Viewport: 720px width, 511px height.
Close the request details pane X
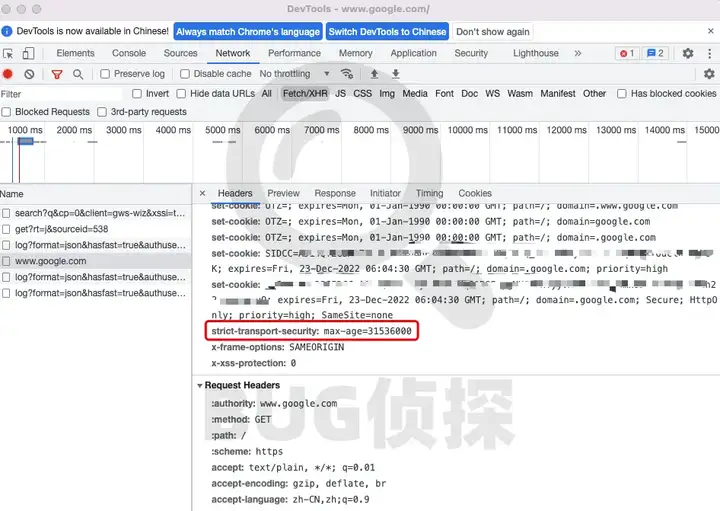[202, 193]
